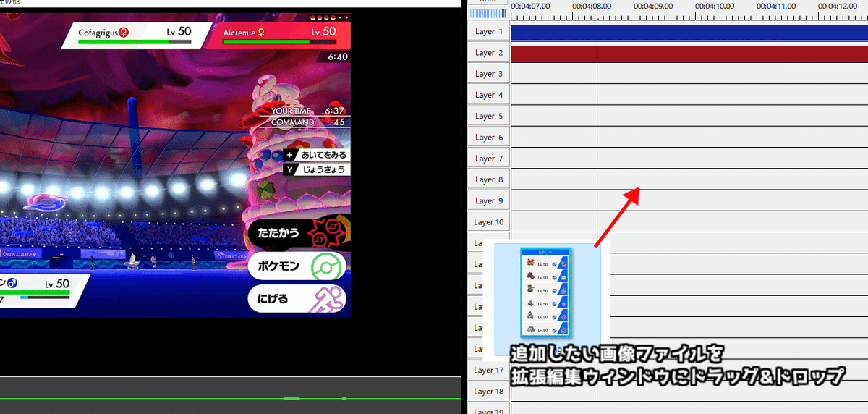Click ポケモン in the game preview
This screenshot has height=414, width=868.
point(299,267)
